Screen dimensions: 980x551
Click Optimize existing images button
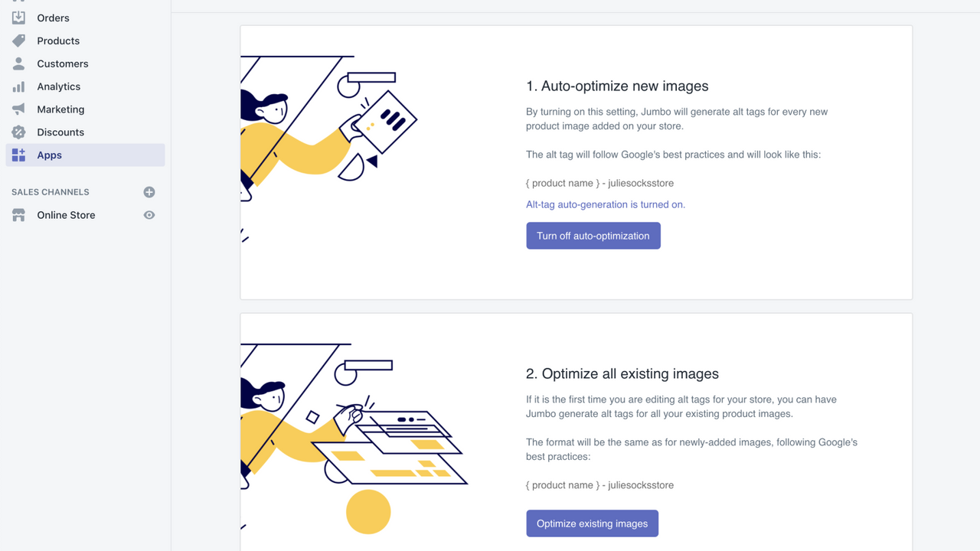click(592, 523)
